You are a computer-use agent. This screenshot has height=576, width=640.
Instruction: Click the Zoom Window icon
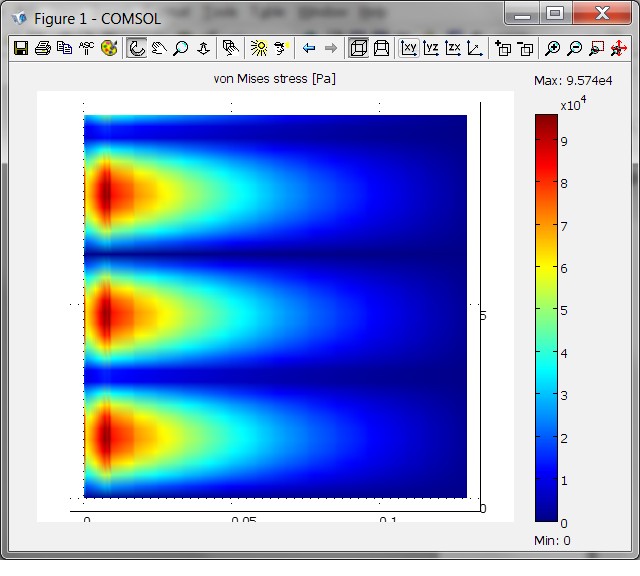597,48
